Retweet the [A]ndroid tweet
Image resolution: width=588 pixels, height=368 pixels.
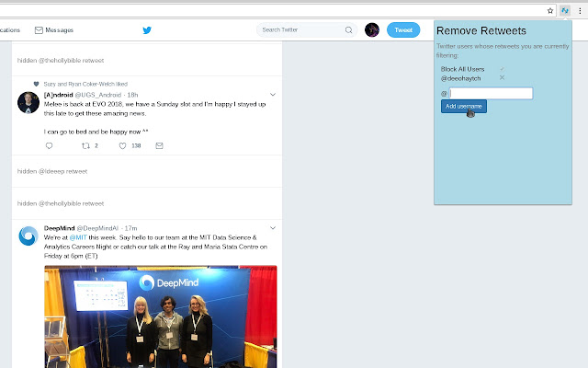[x=85, y=145]
